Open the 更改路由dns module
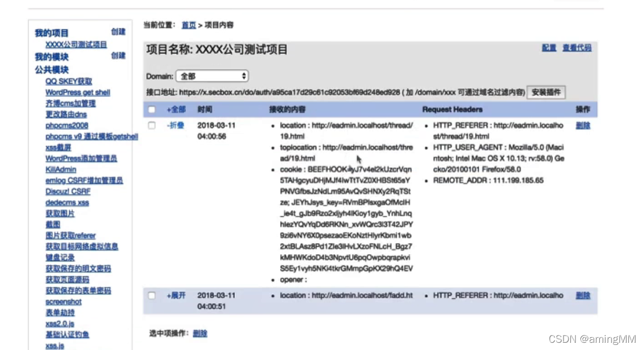The height and width of the screenshot is (350, 644). (66, 114)
